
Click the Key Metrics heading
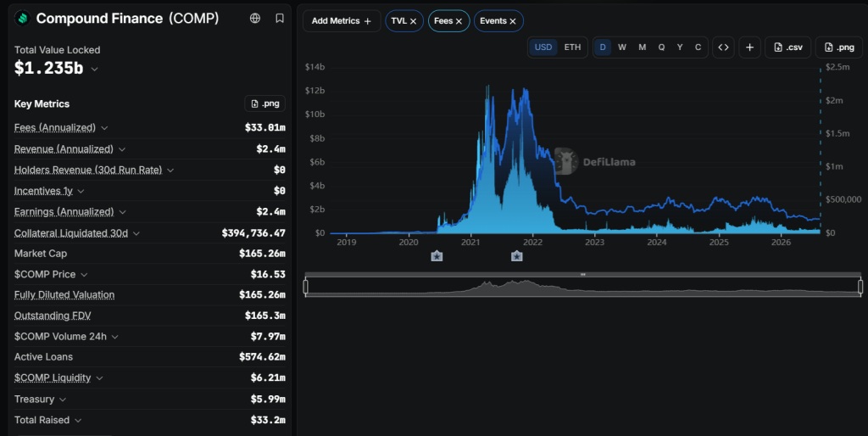point(42,103)
